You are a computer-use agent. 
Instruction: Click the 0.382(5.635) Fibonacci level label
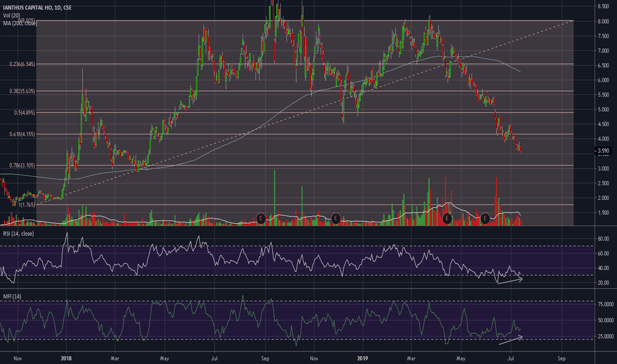pos(22,91)
